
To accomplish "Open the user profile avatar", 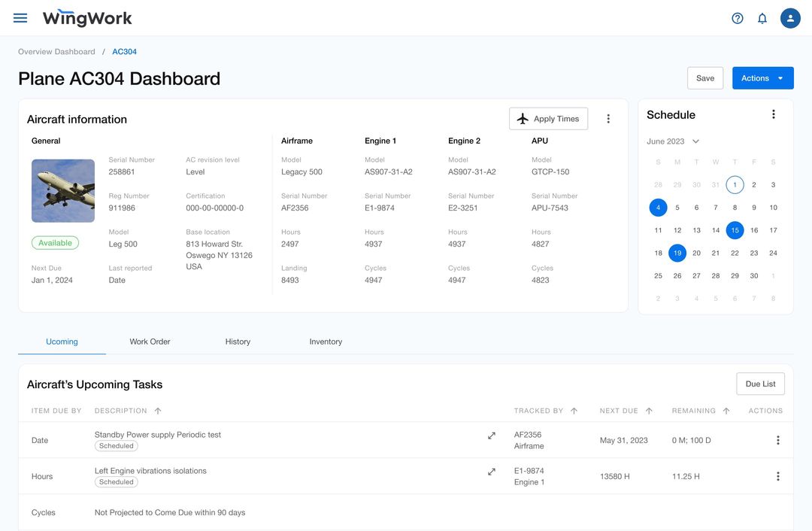I will 790,18.
